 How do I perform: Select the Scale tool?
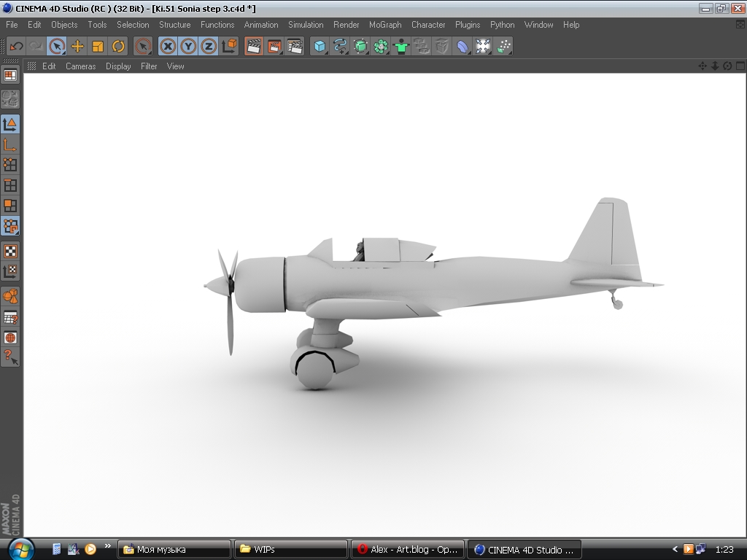(x=98, y=46)
